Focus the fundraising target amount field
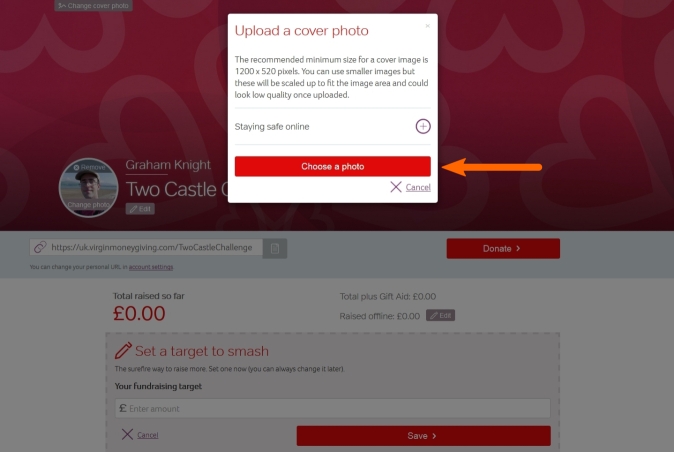 pyautogui.click(x=332, y=408)
